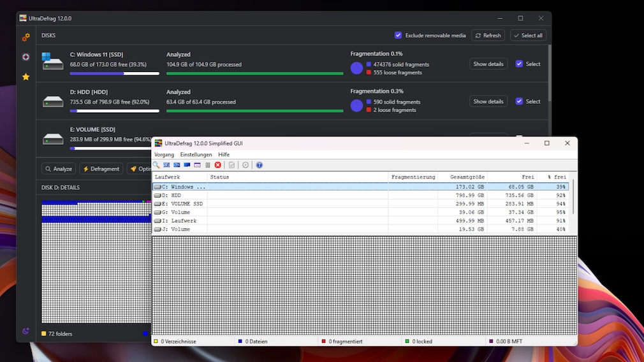Open the Hilfe menu
This screenshot has width=644, height=362.
pyautogui.click(x=224, y=155)
